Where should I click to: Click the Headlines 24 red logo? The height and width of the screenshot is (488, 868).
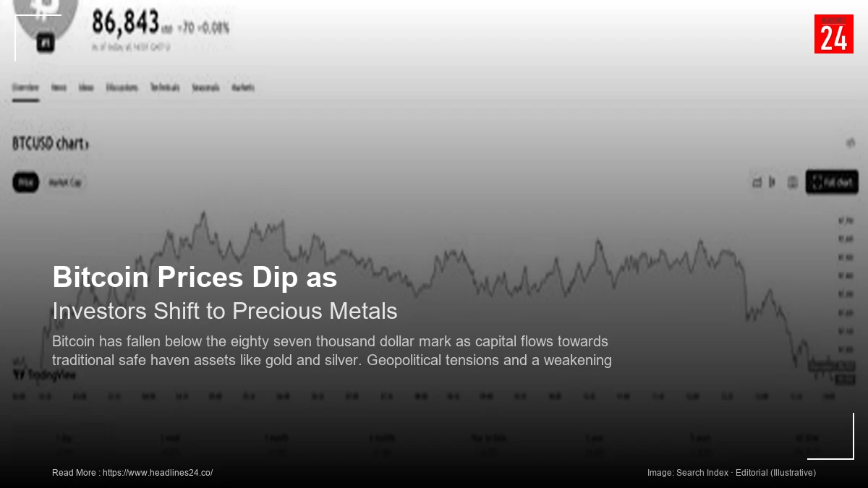click(834, 34)
